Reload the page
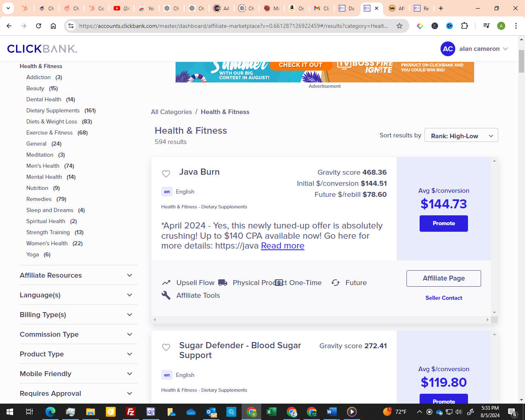This screenshot has width=525, height=420. coord(39,26)
